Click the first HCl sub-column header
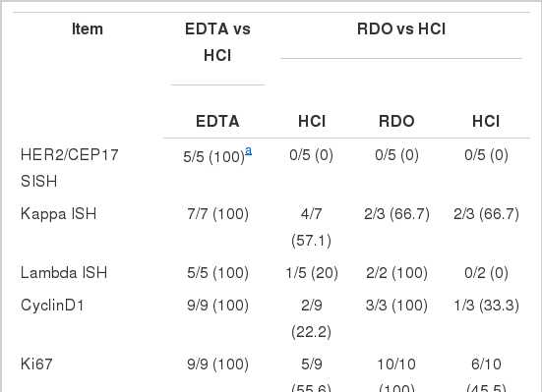This screenshot has width=542, height=392. point(312,121)
